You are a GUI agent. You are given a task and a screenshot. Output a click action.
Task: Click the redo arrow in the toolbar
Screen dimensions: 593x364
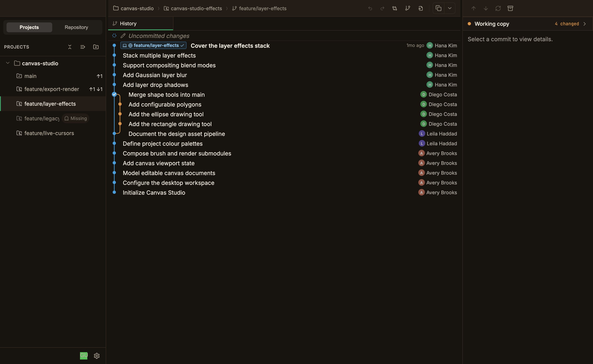pos(382,8)
